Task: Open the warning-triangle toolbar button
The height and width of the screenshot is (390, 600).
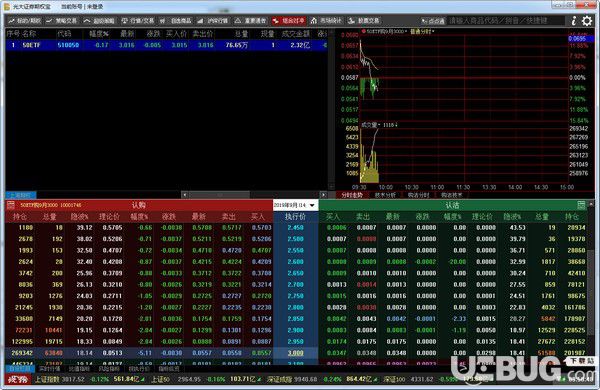Action: tap(250, 21)
